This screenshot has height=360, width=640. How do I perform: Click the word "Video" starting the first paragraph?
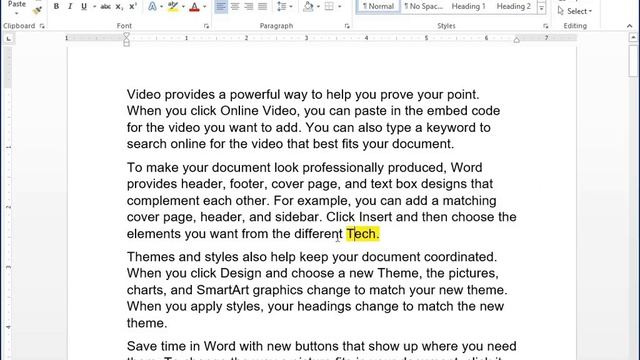pyautogui.click(x=144, y=95)
